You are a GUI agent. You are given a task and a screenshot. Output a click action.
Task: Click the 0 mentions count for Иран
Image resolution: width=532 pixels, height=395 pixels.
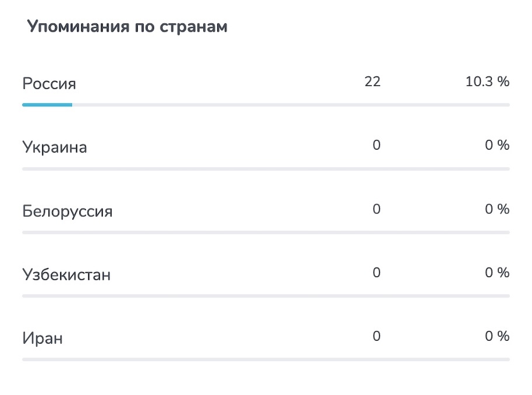click(x=376, y=336)
